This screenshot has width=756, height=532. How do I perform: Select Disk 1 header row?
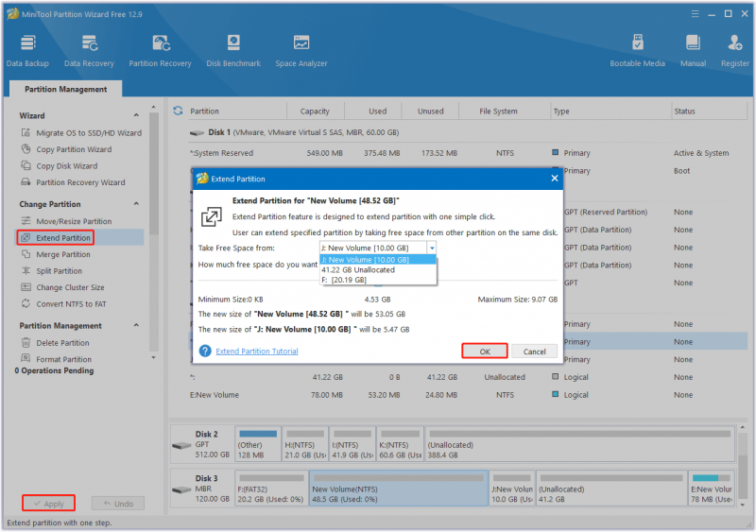pyautogui.click(x=467, y=132)
